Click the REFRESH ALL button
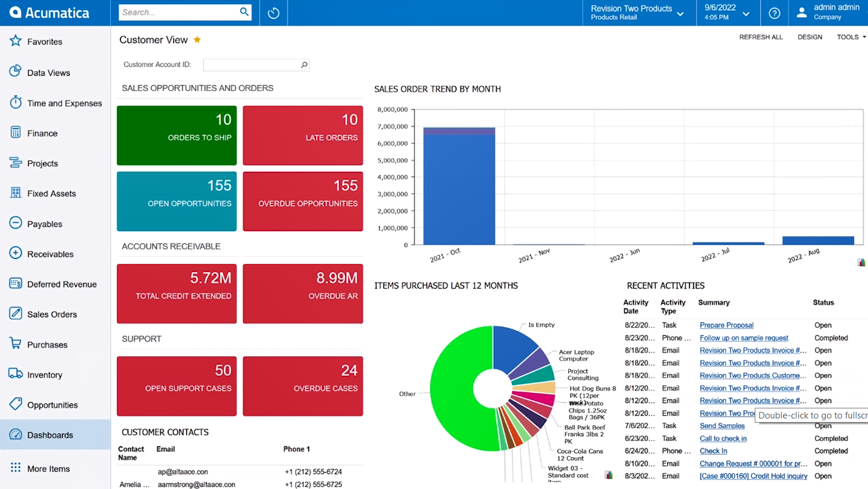868x489 pixels. pyautogui.click(x=761, y=37)
